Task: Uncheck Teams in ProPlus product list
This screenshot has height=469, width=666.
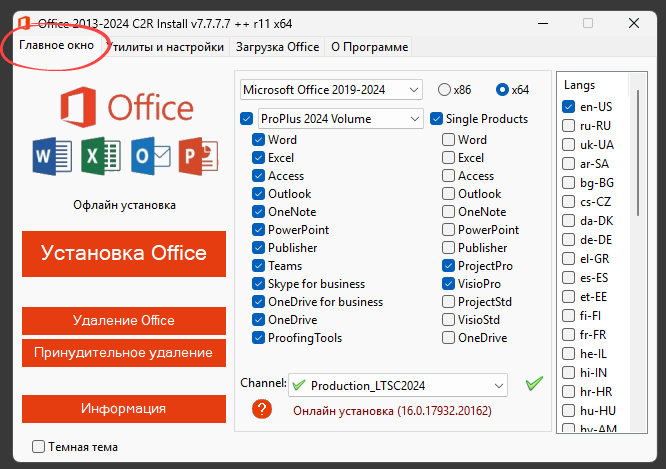Action: tap(259, 266)
